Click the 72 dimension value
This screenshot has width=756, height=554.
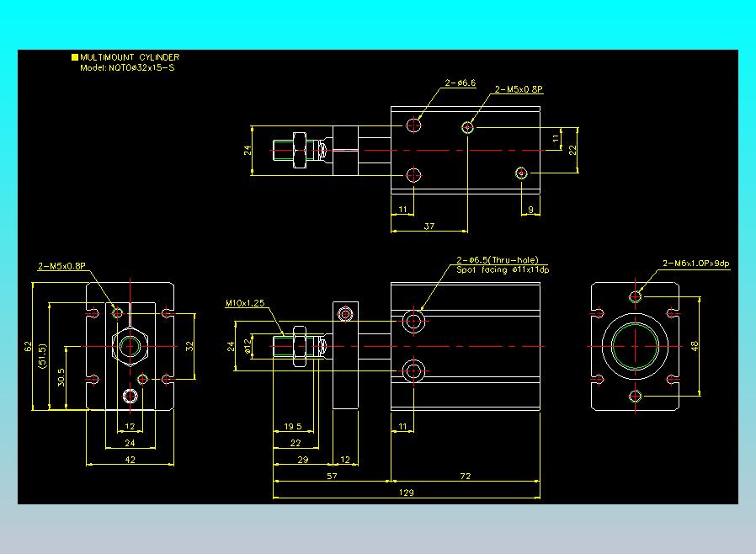click(x=466, y=476)
